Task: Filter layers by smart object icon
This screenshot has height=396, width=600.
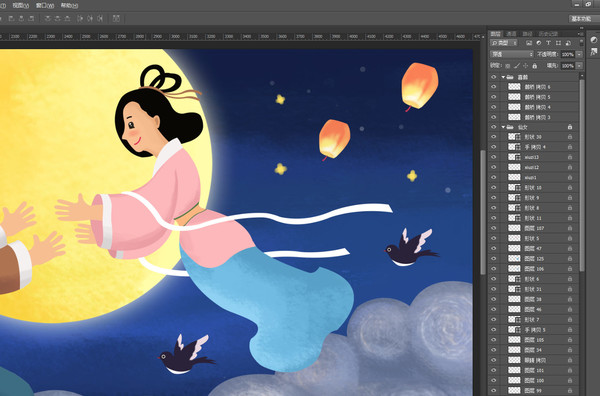Action: click(568, 43)
